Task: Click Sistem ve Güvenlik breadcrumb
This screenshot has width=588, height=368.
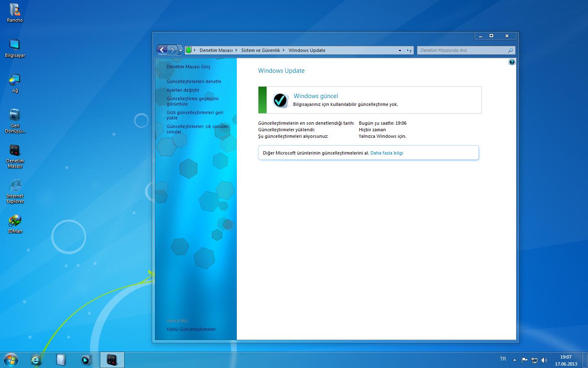Action: pyautogui.click(x=261, y=50)
